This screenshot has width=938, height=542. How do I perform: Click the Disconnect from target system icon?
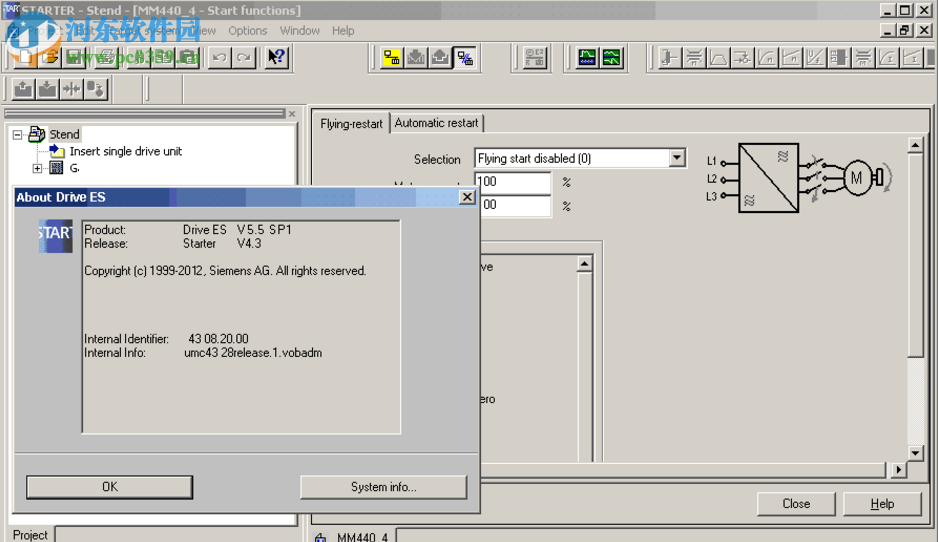[x=465, y=57]
